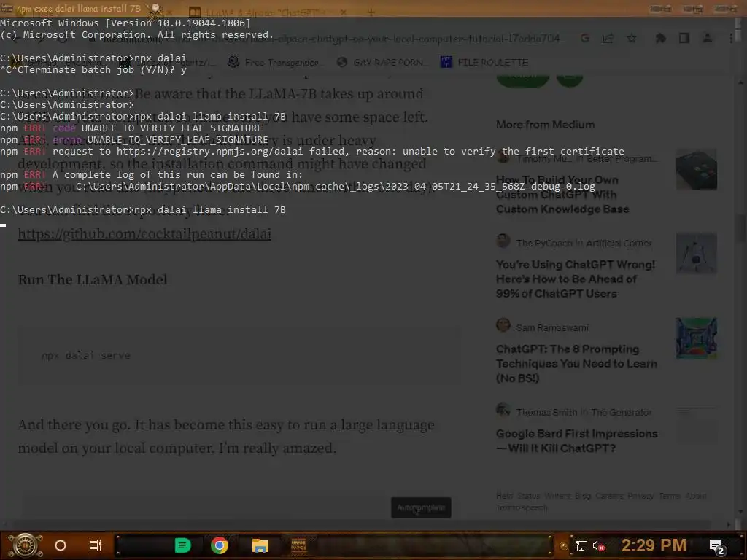
Task: Open Google Chrome from the taskbar
Action: pyautogui.click(x=220, y=545)
